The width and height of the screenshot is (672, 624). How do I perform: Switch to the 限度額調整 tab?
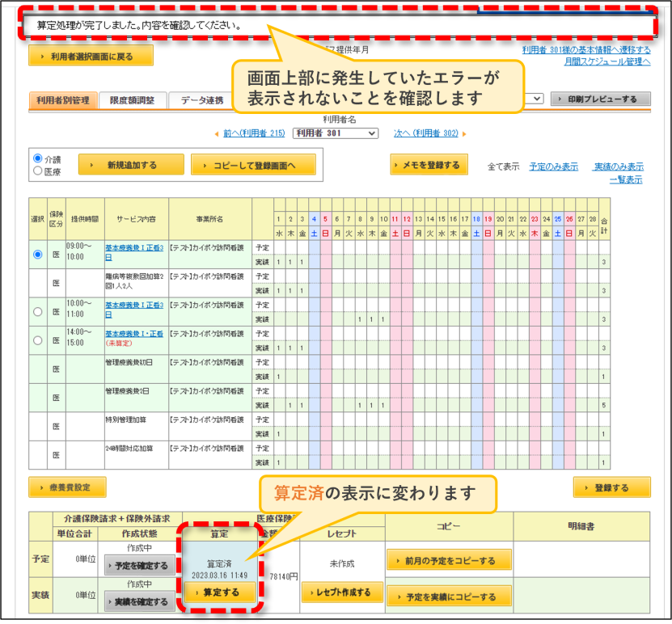[x=132, y=100]
